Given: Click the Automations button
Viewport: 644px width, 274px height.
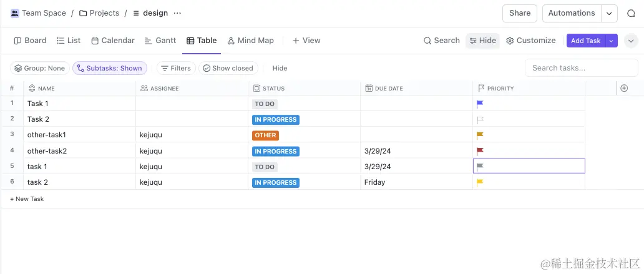Looking at the screenshot, I should pyautogui.click(x=572, y=13).
